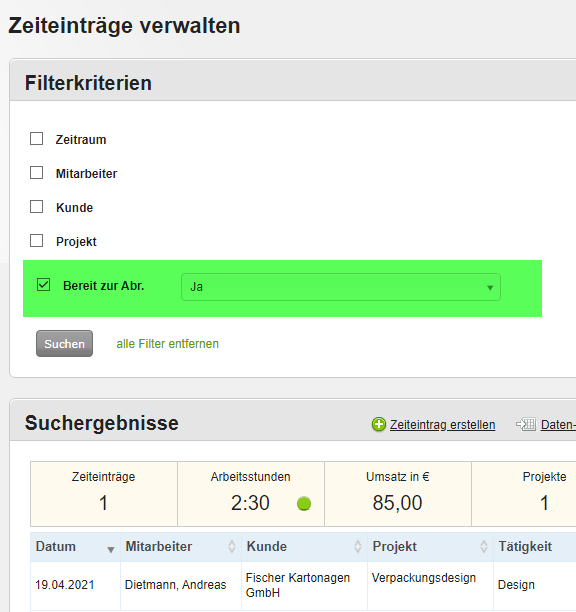Click the Suchen button

64,343
